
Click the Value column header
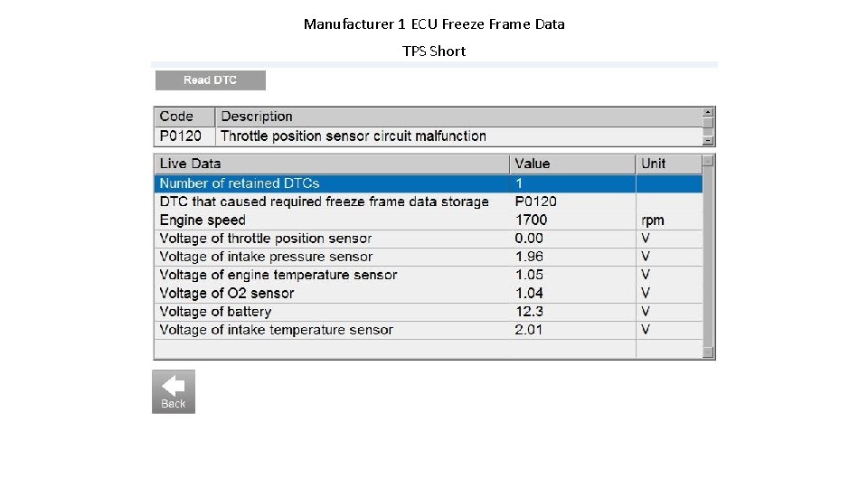pos(572,164)
